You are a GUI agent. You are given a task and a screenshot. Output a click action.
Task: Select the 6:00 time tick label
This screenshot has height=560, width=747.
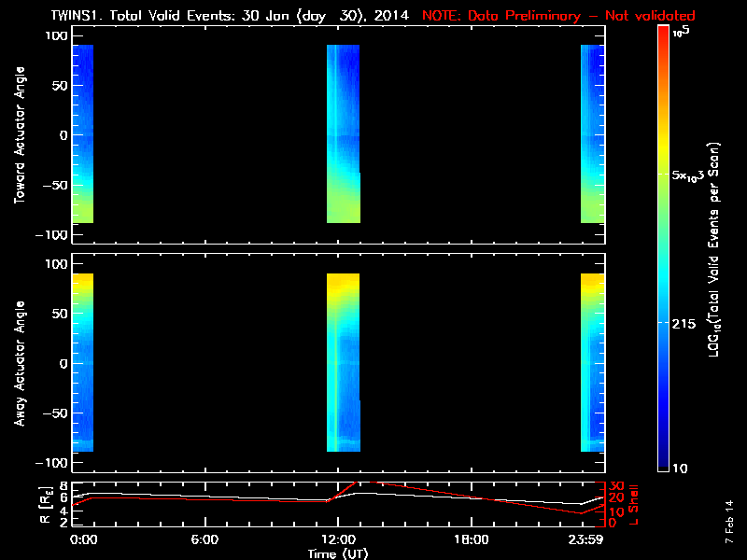pos(204,539)
